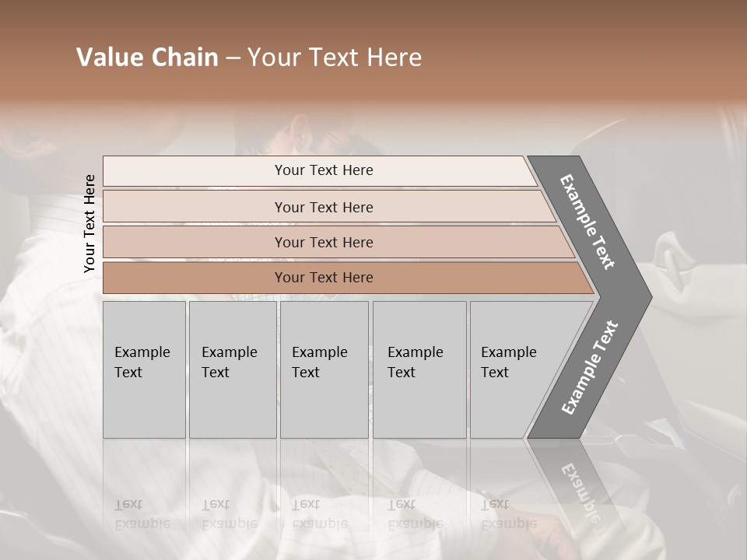Select the topmost lightest Your Text Here bar
The width and height of the screenshot is (747, 560).
(323, 170)
